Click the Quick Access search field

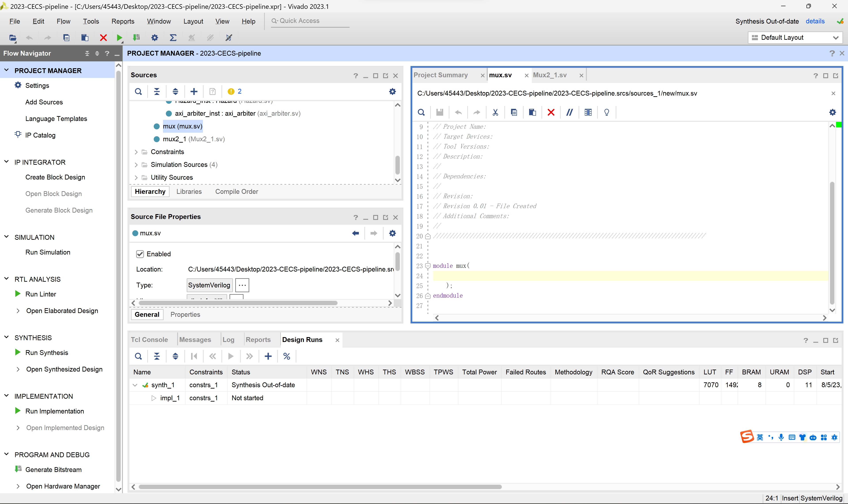click(310, 21)
